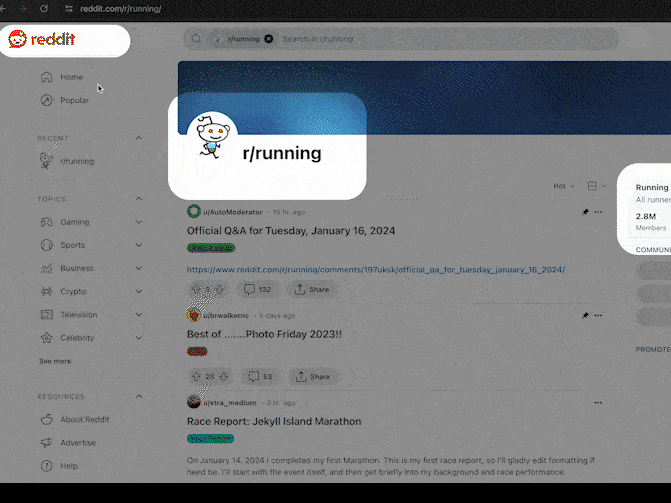Open Best of Photo Friday 2023 post

coord(264,334)
